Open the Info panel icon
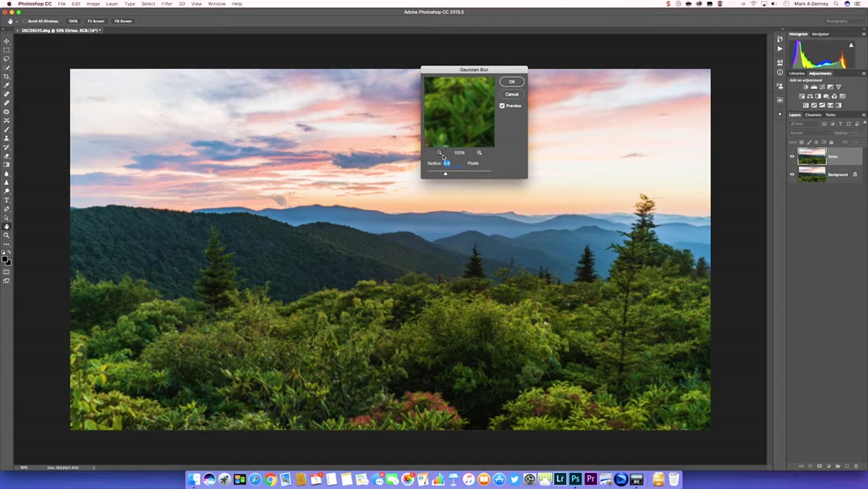This screenshot has width=868, height=489. (x=780, y=72)
